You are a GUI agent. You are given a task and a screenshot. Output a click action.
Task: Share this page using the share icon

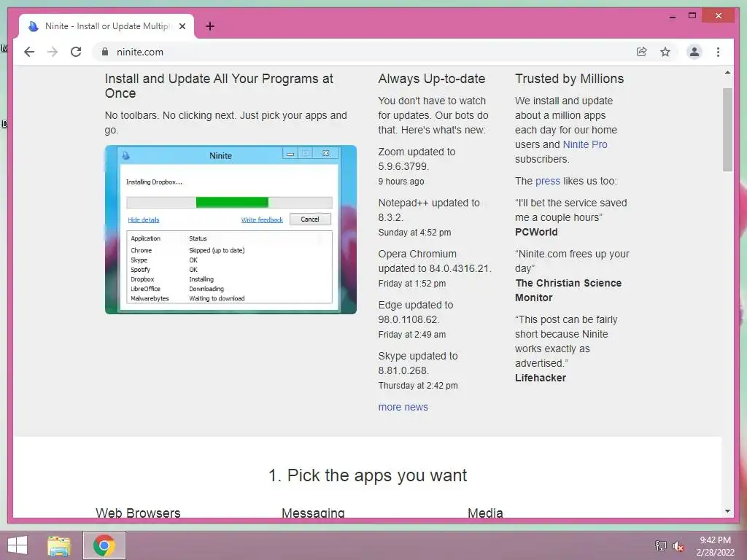(642, 52)
